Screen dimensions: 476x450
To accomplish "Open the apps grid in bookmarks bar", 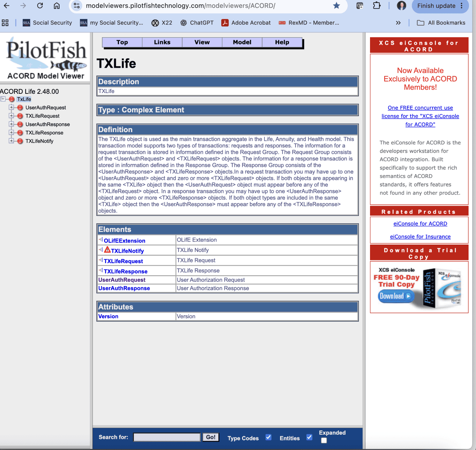I will (5, 23).
